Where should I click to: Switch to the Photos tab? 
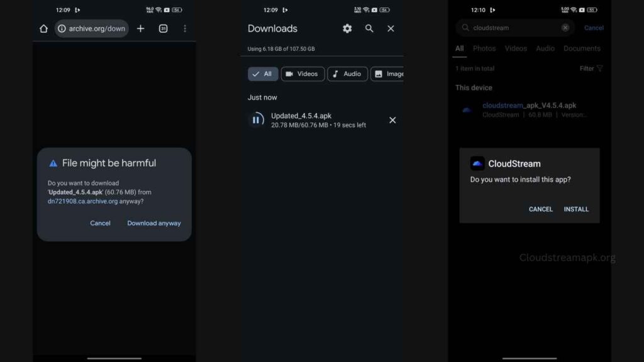[x=484, y=48]
